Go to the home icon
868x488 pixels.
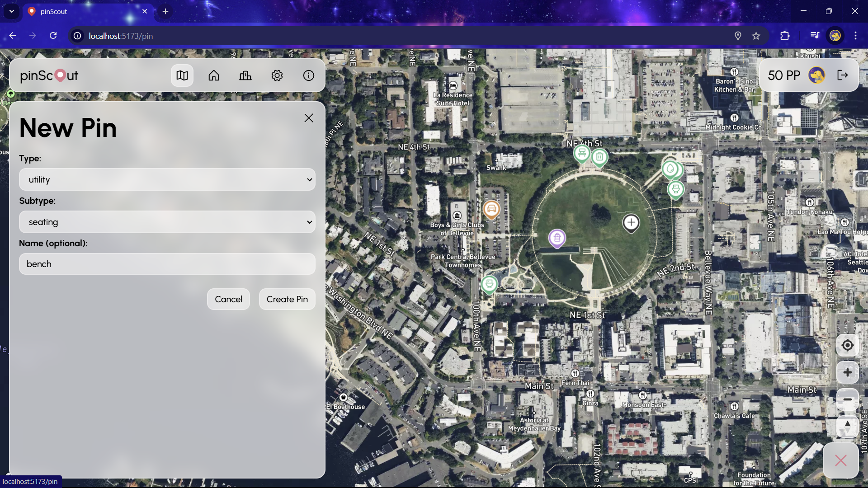pyautogui.click(x=214, y=75)
